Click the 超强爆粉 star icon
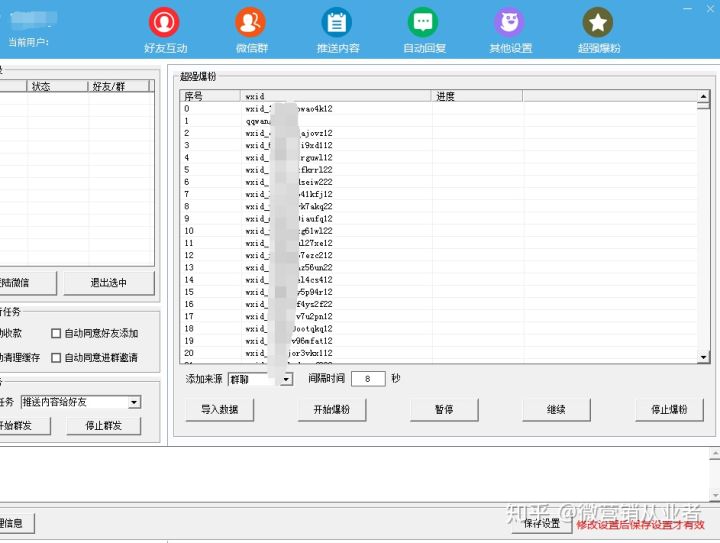Screen dimensions: 720x543 [x=598, y=22]
